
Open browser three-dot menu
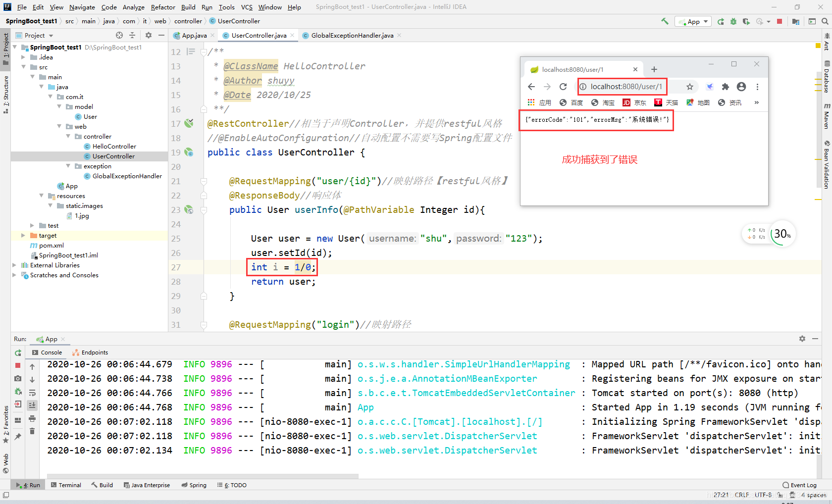757,87
